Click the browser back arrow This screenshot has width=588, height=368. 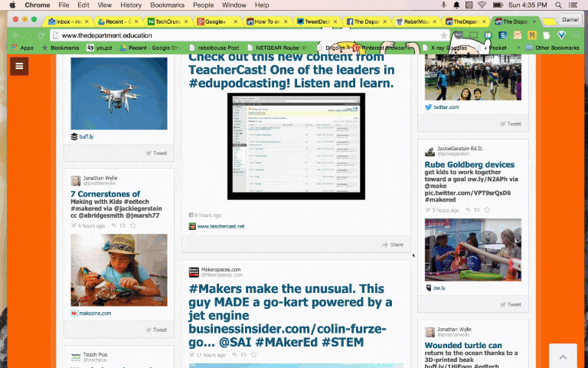15,35
